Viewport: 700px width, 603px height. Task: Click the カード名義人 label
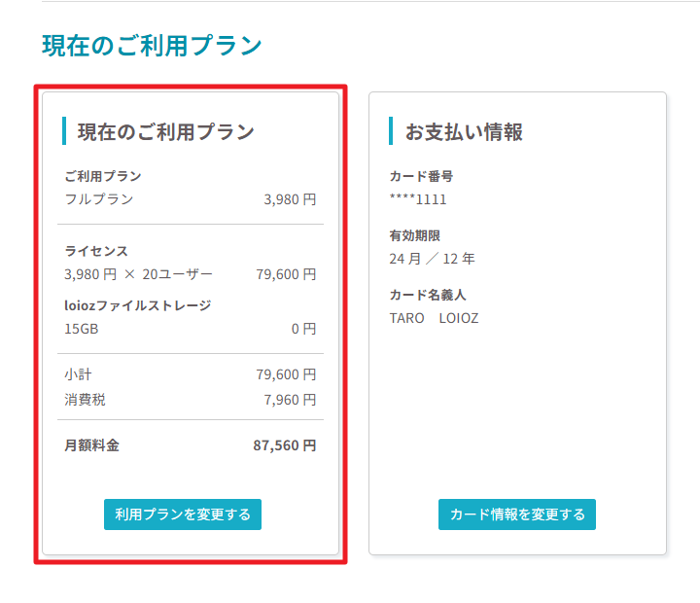pos(421,295)
